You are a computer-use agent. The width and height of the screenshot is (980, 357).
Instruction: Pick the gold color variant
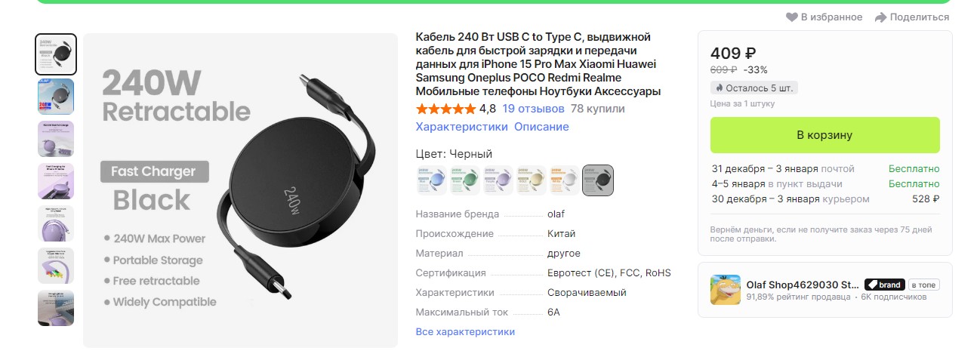click(x=532, y=180)
